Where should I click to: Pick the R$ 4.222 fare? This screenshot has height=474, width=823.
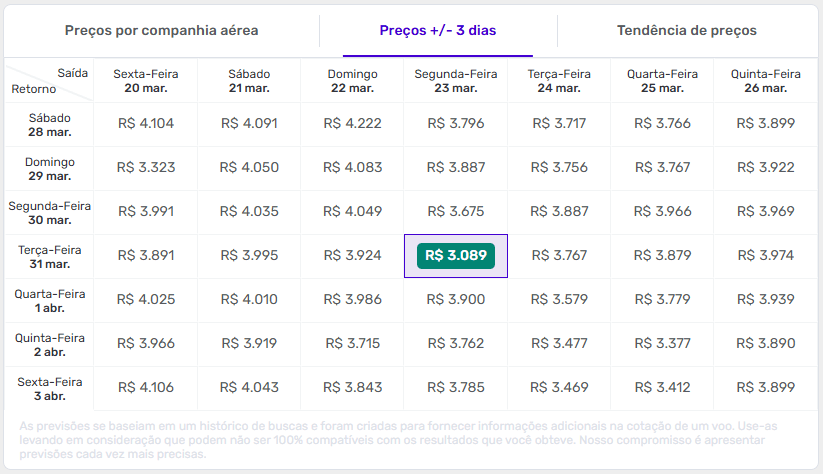coord(352,124)
